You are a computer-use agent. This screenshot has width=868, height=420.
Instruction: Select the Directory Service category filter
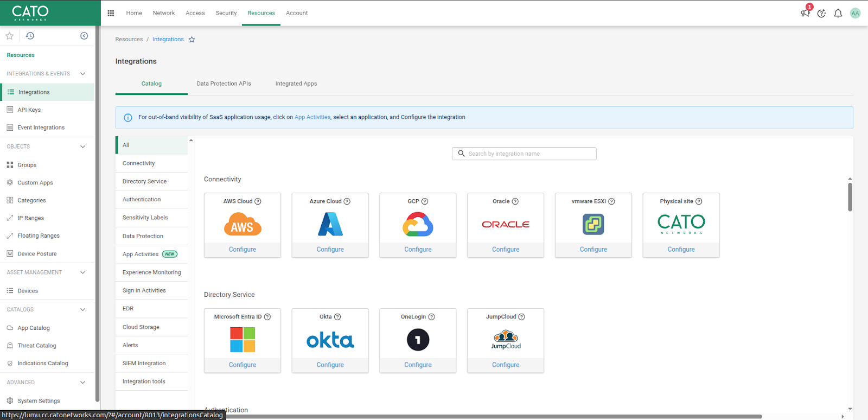144,181
